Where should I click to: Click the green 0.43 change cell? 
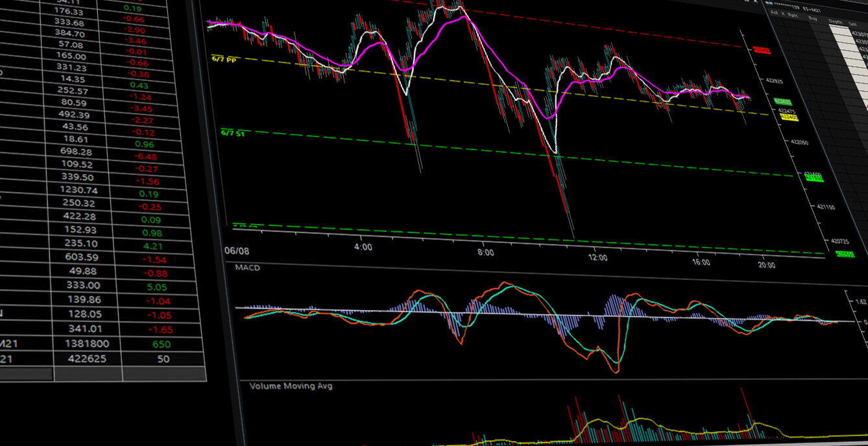pos(139,86)
